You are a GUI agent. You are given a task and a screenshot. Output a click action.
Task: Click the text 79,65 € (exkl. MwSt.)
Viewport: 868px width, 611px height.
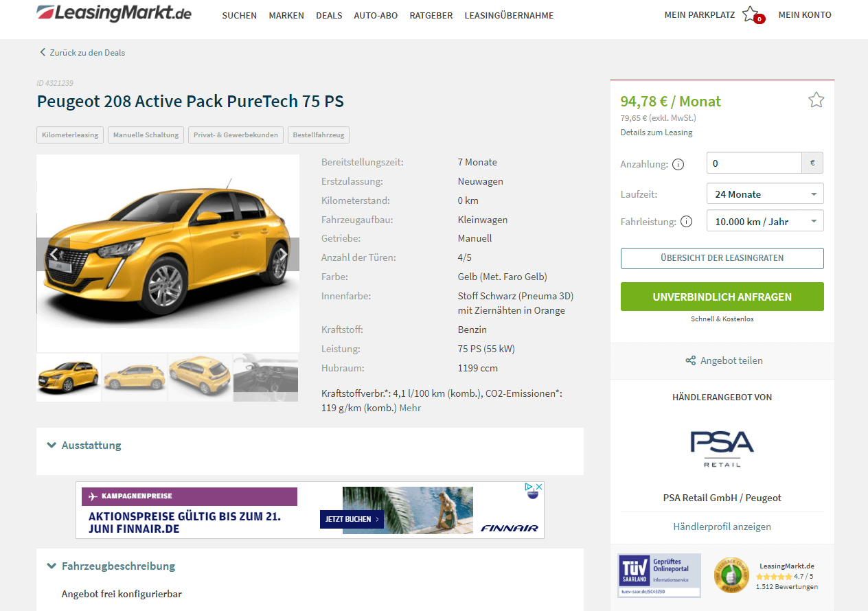pos(659,118)
